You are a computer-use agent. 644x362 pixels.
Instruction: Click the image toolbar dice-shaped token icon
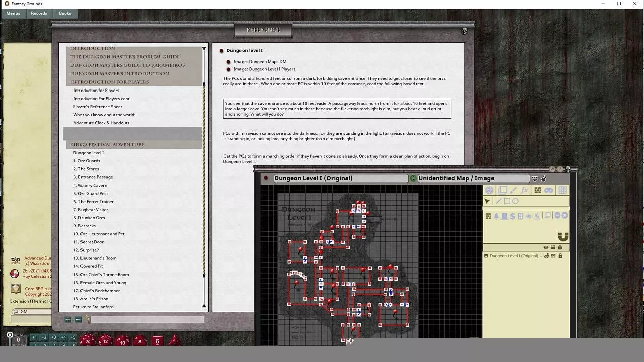pyautogui.click(x=489, y=190)
